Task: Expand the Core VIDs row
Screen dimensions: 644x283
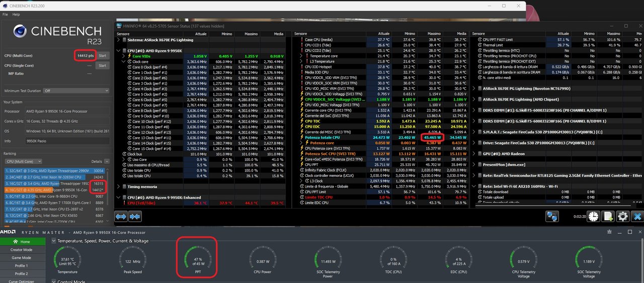Action: coord(124,56)
